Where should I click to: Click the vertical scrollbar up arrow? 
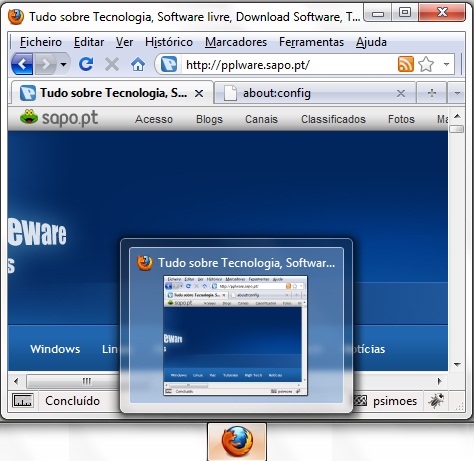click(457, 116)
